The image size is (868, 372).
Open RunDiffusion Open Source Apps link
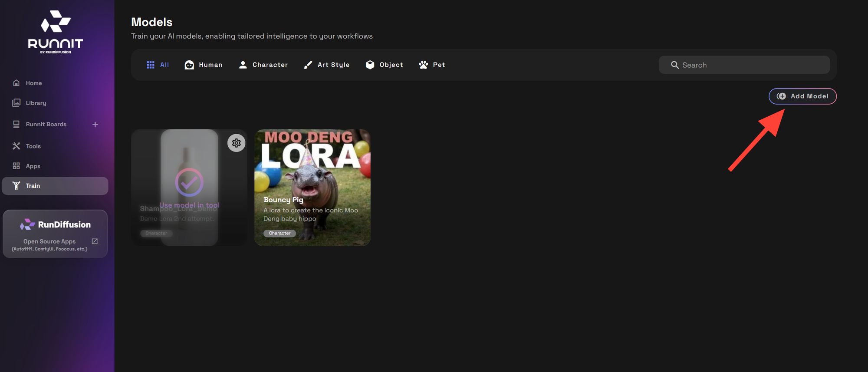[x=55, y=234]
